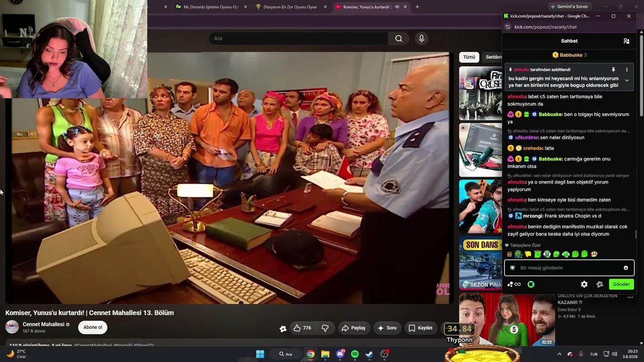The height and width of the screenshot is (362, 644).
Task: Click the Paylaş share button
Action: click(x=353, y=328)
